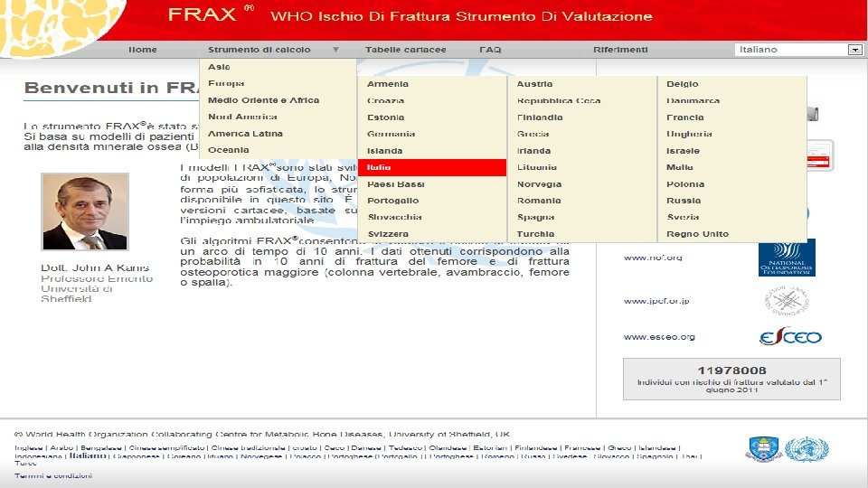Open the www.jpof.or.jp link

coord(656,301)
